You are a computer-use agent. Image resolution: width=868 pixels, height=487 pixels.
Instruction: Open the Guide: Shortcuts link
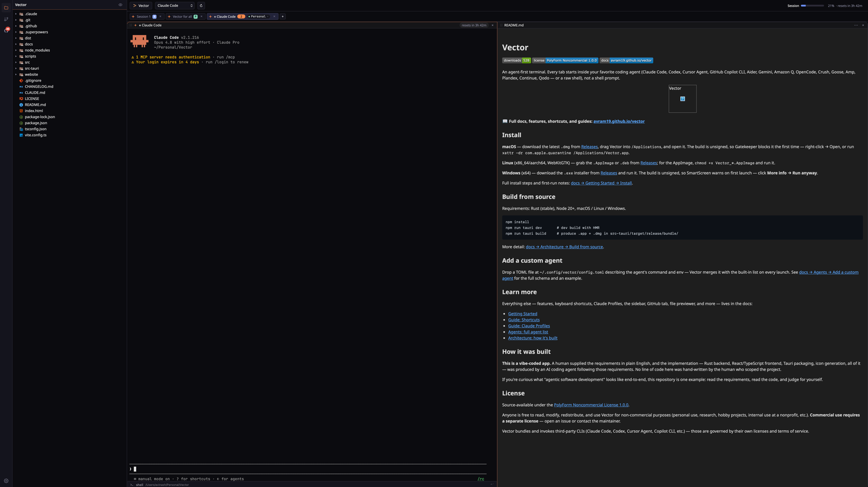point(524,320)
